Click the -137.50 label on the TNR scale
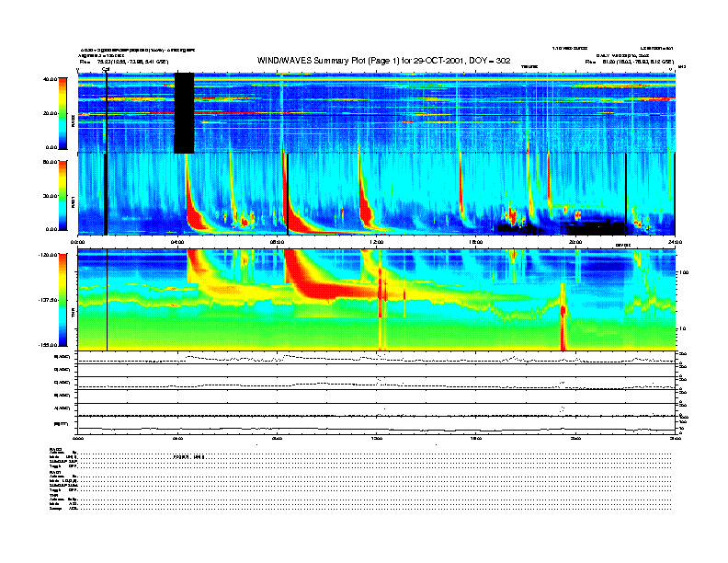This screenshot has width=728, height=563. [48, 300]
